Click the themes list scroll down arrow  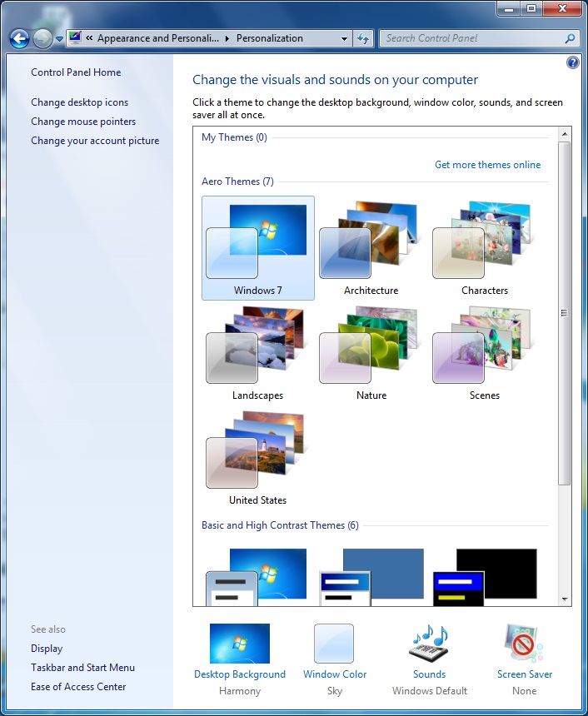pyautogui.click(x=565, y=599)
